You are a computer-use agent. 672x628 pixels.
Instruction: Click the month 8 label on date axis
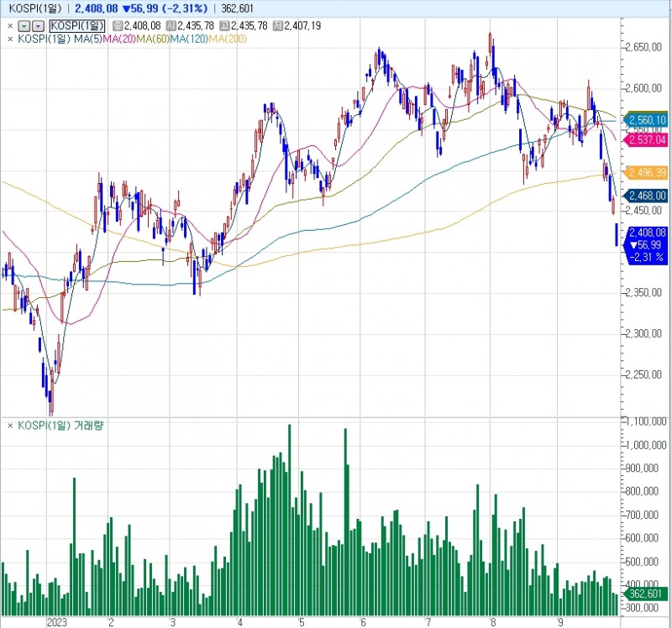493,622
